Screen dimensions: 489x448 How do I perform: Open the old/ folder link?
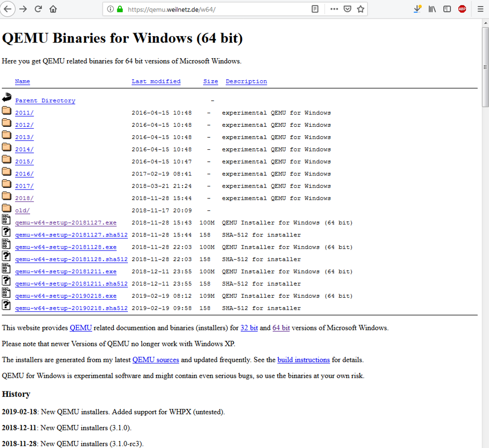[x=23, y=210]
